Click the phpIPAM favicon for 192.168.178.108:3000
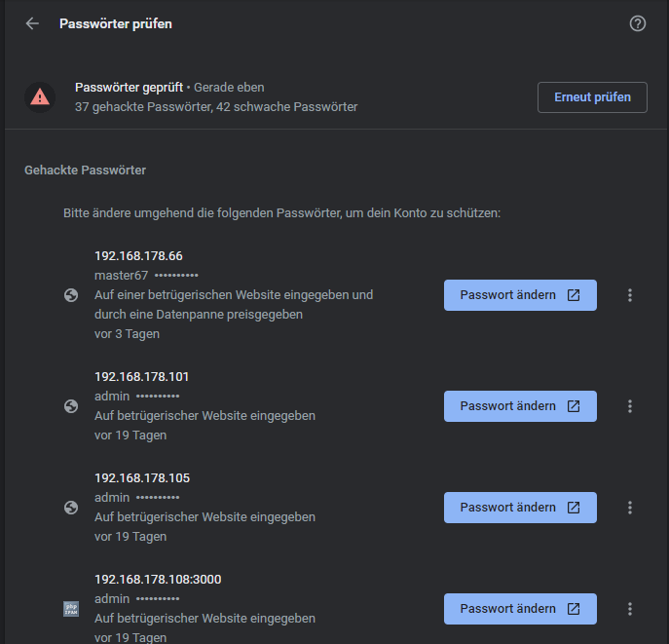Viewport: 669px width, 644px height. point(71,609)
